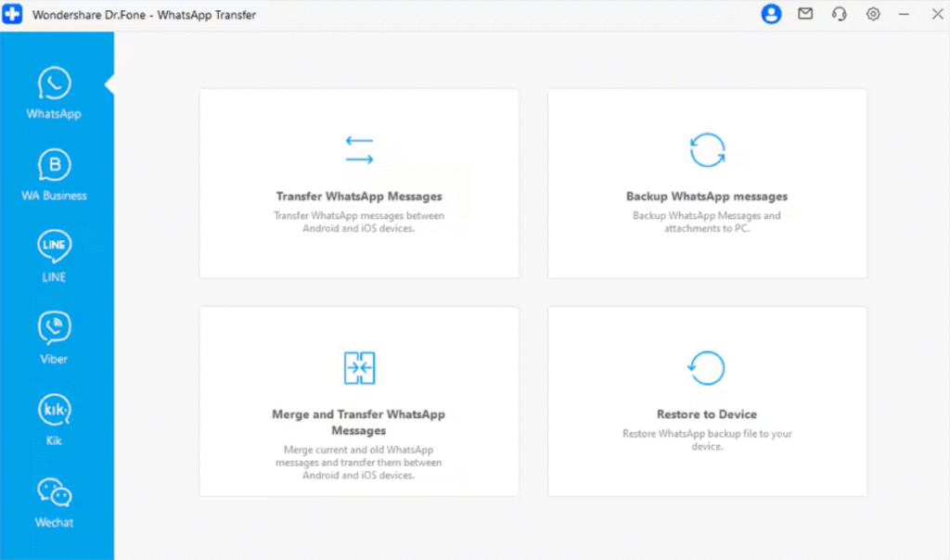Click the Dr.Fone logo in the title bar
Viewport: 950px width, 560px height.
coord(12,14)
